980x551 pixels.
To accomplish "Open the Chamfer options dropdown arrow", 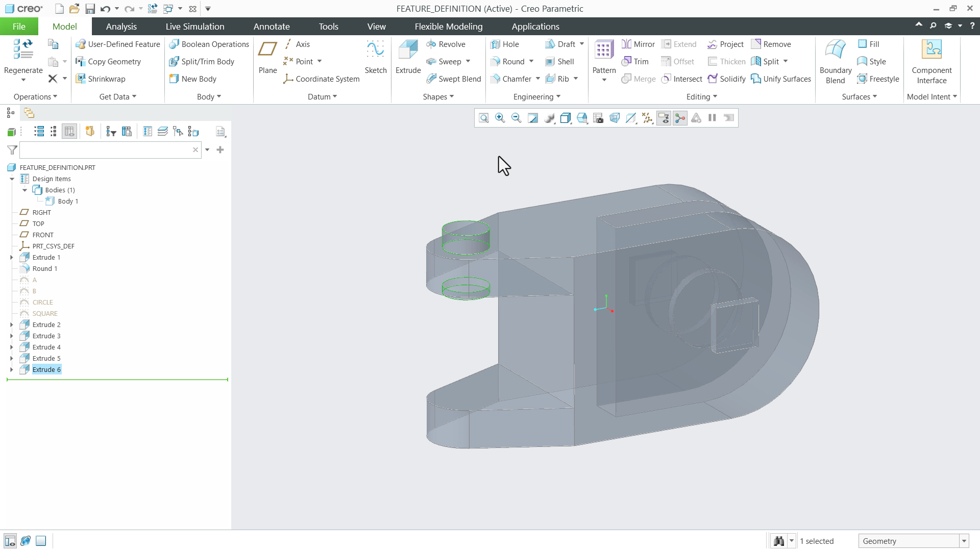I will point(538,79).
